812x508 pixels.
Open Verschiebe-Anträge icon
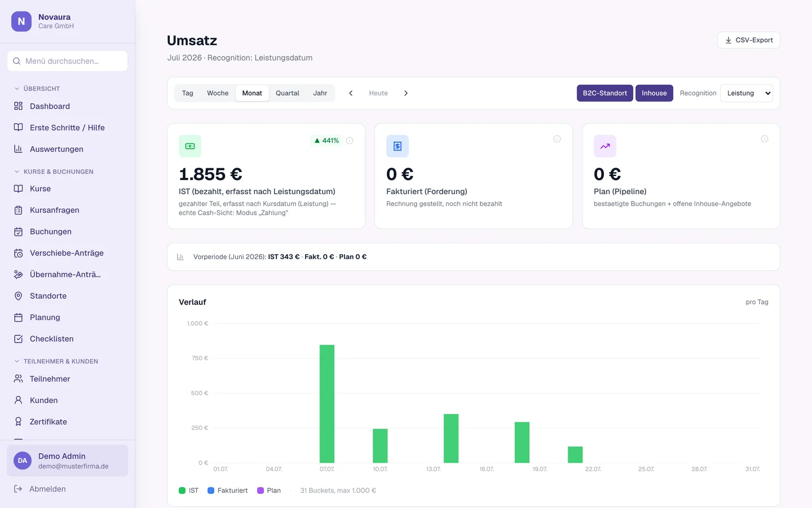tap(18, 253)
